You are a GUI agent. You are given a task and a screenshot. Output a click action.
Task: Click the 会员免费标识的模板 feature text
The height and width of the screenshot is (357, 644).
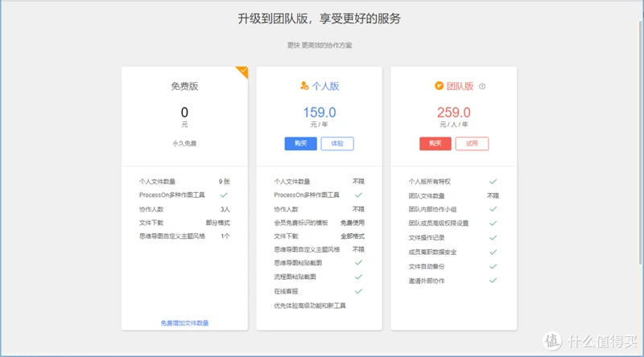300,223
